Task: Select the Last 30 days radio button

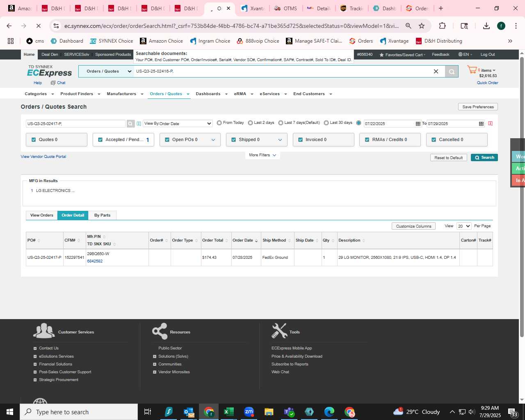Action: pos(326,123)
